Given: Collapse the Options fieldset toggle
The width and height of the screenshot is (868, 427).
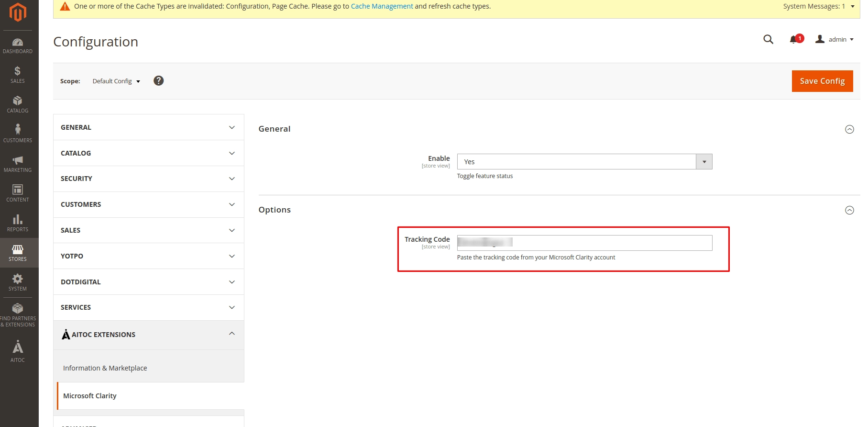Looking at the screenshot, I should click(x=849, y=210).
